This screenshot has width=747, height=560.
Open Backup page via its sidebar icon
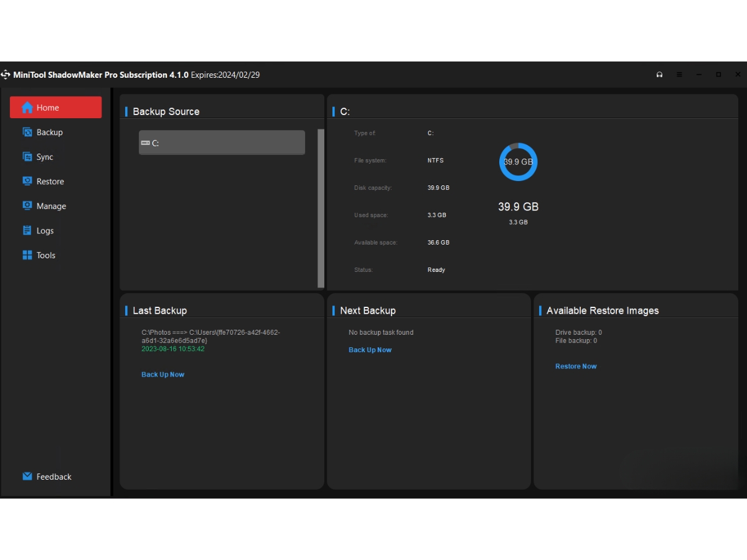[x=27, y=132]
